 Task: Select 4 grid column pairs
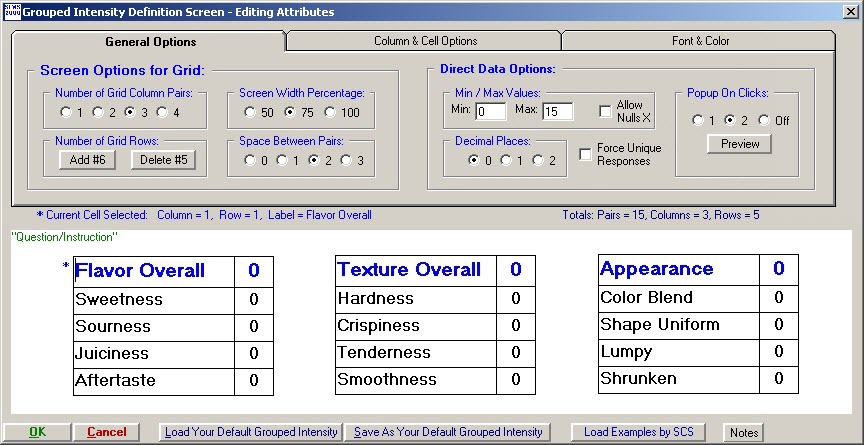click(162, 112)
